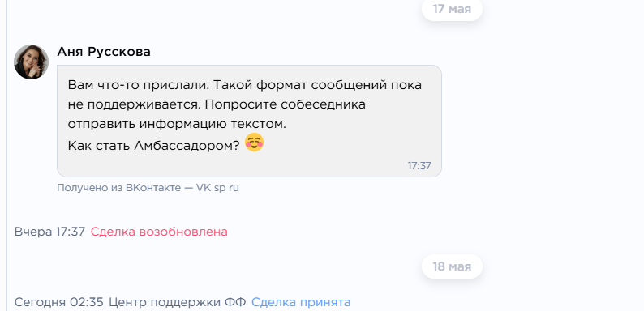Click the Вчера 17:37 event timestamp
Screen dimensions: 644x311
coord(49,232)
